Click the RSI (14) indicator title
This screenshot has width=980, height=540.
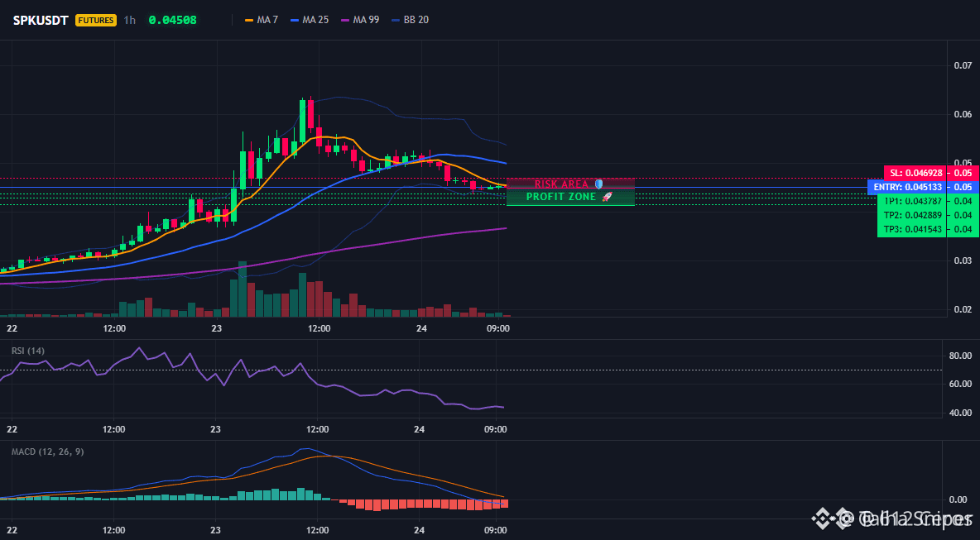(x=28, y=351)
